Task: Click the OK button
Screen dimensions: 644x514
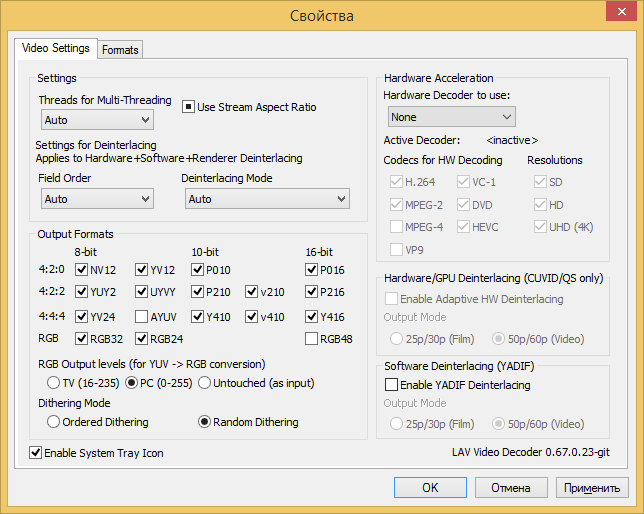Action: pyautogui.click(x=430, y=488)
